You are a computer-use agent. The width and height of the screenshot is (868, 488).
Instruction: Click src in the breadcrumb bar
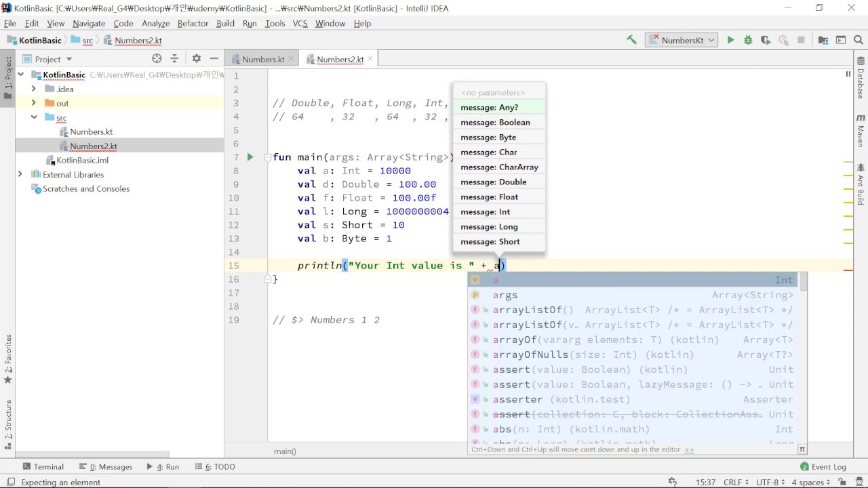[x=87, y=41]
